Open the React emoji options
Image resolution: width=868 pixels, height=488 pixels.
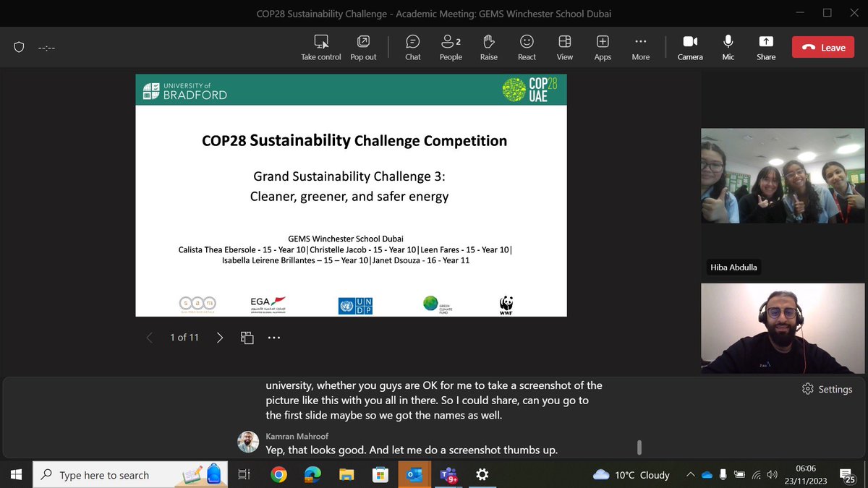click(x=527, y=48)
